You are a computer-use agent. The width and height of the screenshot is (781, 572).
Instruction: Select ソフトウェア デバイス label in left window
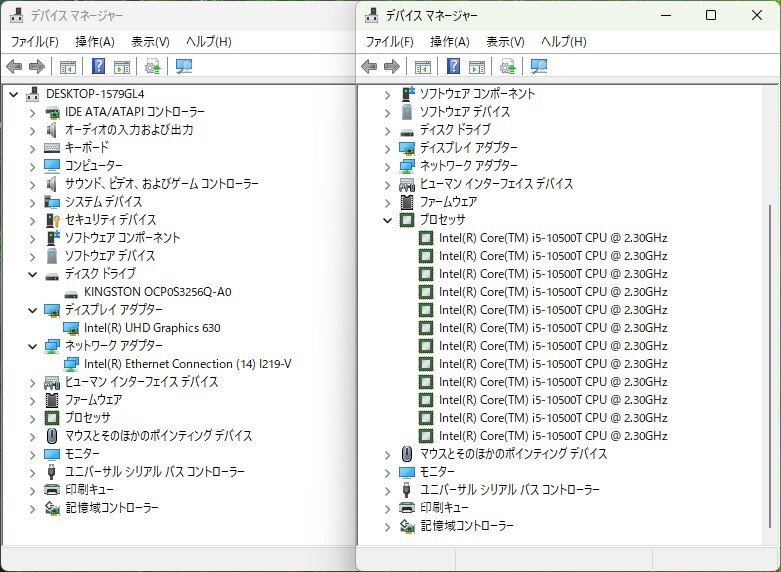click(110, 256)
